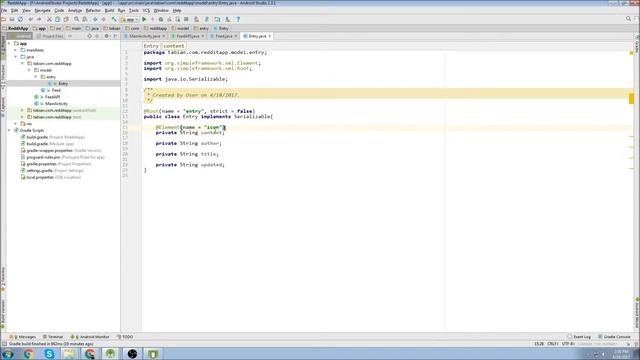Viewport: 640px width, 360px height.
Task: Collapse the Gradle Scripts node
Action: click(9, 130)
